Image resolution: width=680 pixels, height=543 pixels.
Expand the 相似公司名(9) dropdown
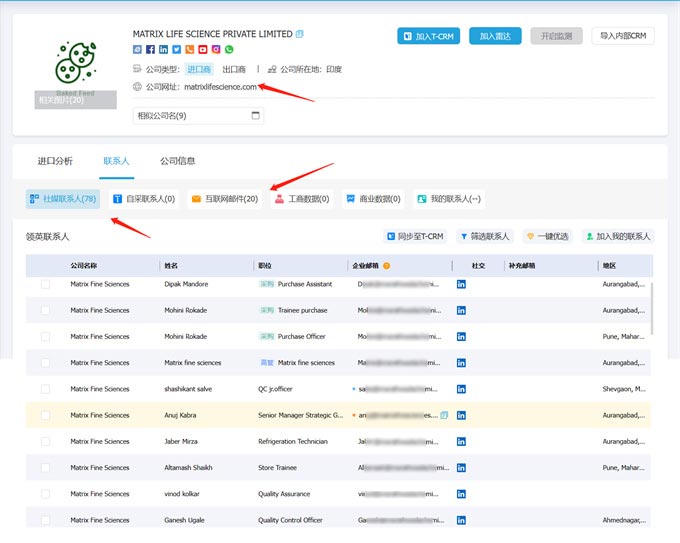coord(198,116)
